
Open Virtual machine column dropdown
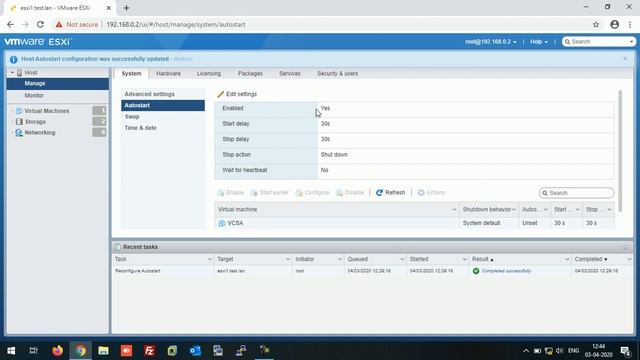[454, 210]
